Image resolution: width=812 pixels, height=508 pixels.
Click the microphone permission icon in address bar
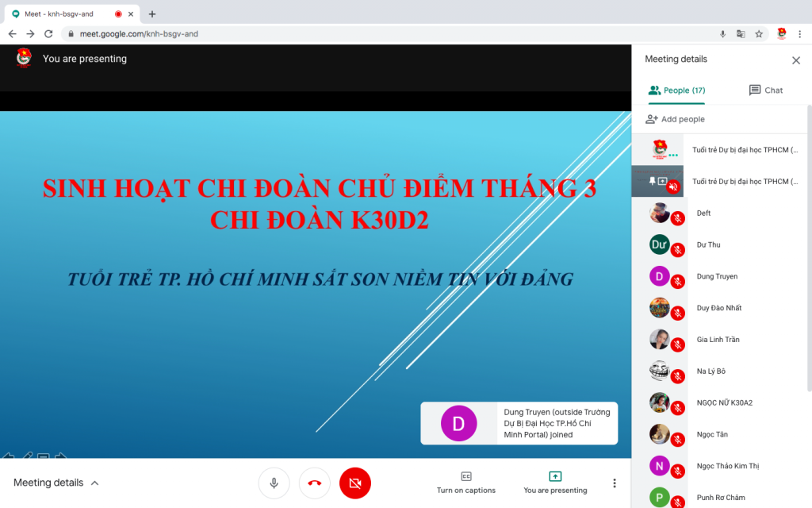coord(722,34)
